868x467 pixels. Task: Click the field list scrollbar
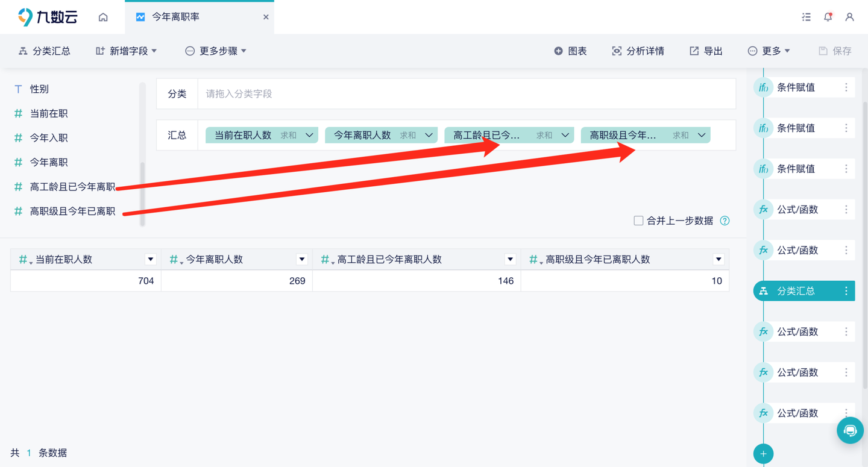(142, 194)
